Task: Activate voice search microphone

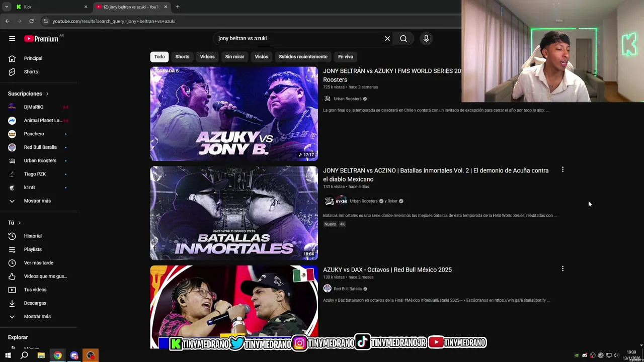Action: pos(426,38)
